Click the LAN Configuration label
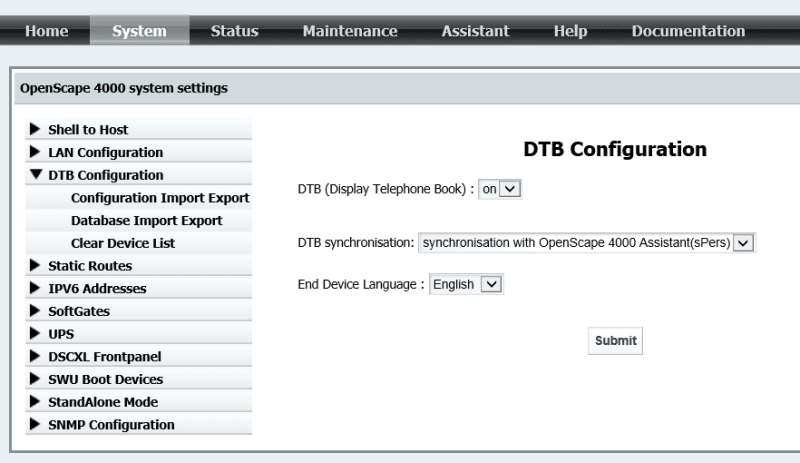The width and height of the screenshot is (800, 463). [x=106, y=153]
